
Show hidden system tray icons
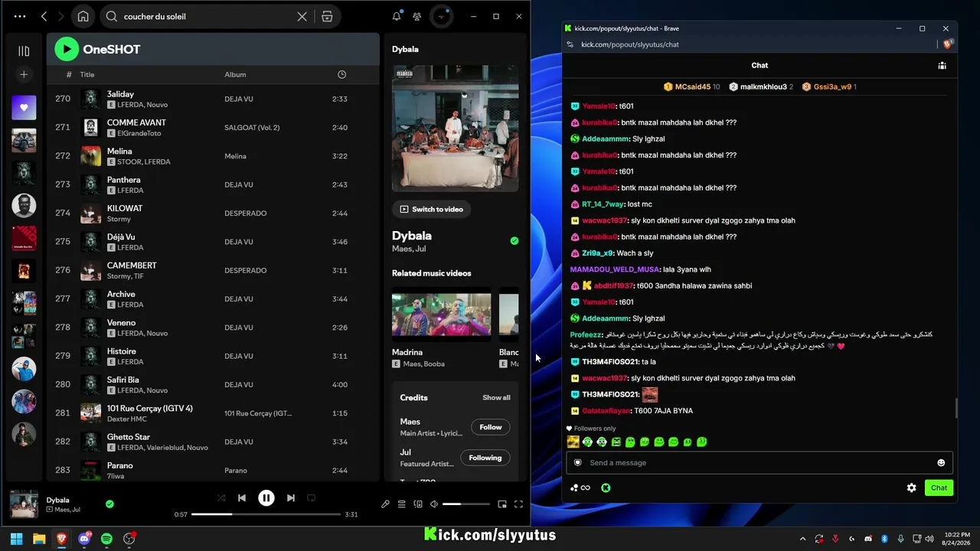(802, 539)
